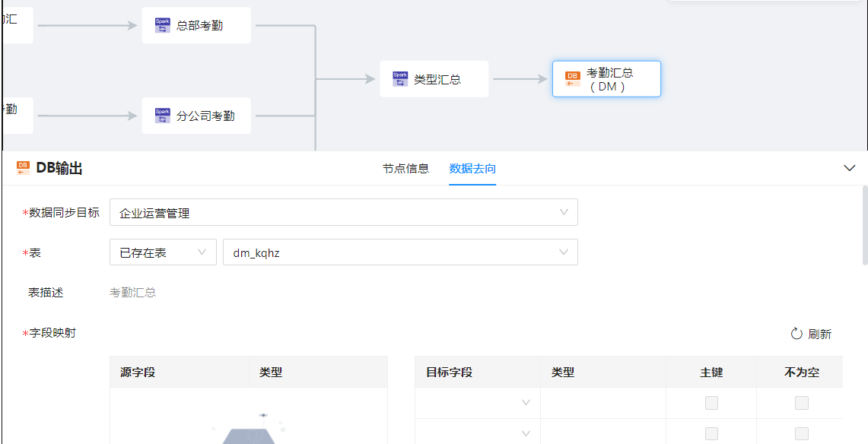Click DB icon on 考勤汇总 node
The height and width of the screenshot is (444, 868).
click(x=572, y=79)
